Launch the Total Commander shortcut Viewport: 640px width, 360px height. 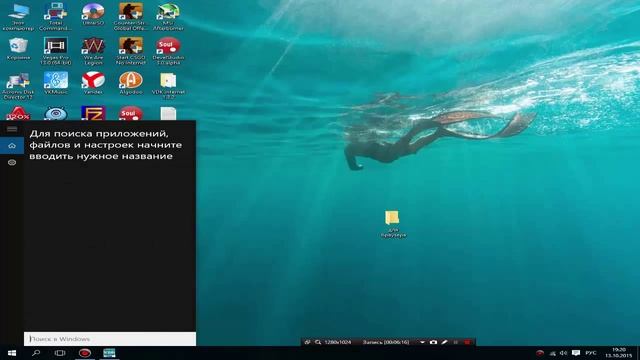[56, 17]
